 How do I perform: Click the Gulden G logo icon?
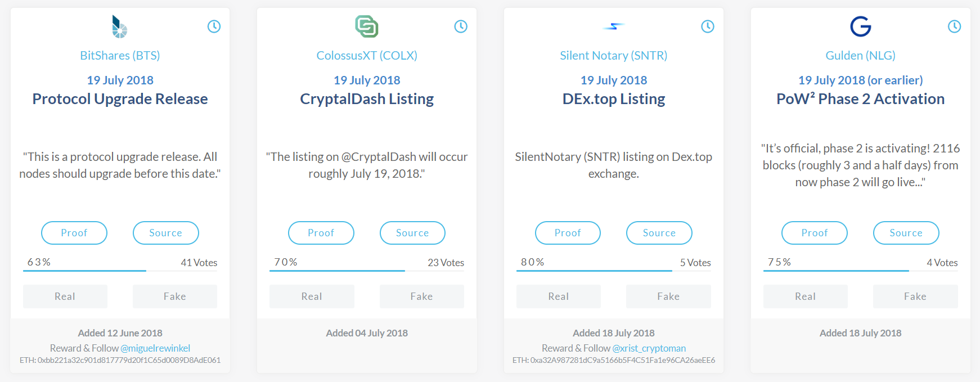[860, 26]
